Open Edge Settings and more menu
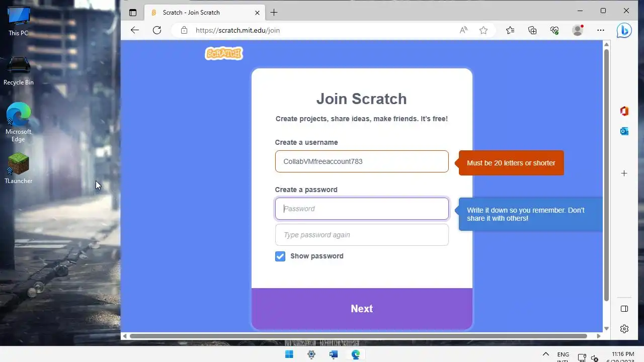644x362 pixels. [601, 30]
